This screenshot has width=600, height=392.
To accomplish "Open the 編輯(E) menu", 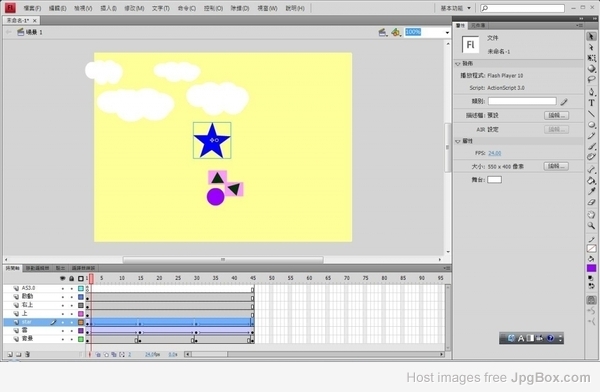I will [57, 8].
